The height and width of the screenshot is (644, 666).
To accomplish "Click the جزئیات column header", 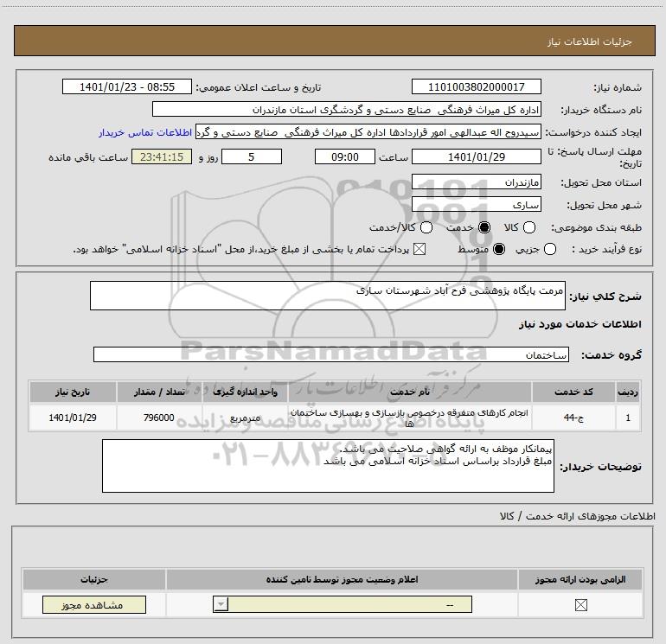I will [94, 579].
